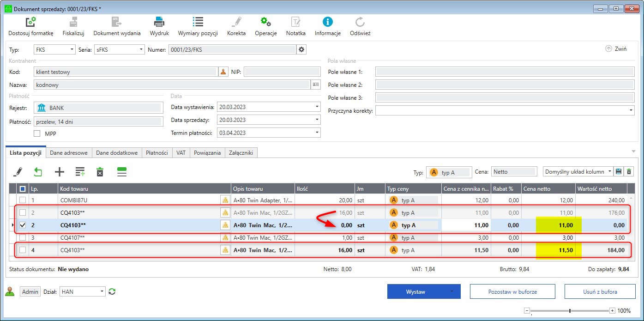Click the Korekta pencil icon
This screenshot has width=644, height=321.
click(x=236, y=22)
